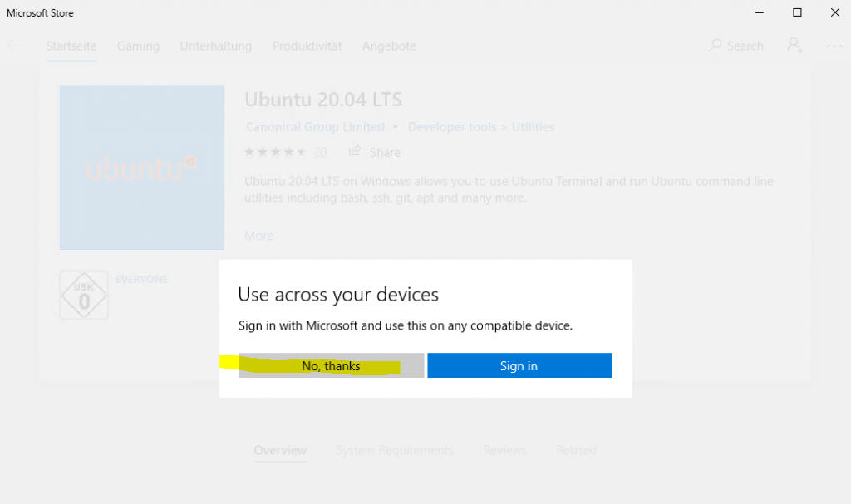Click the 'Sign in with Microsoft' message text
The image size is (851, 504).
(x=406, y=325)
